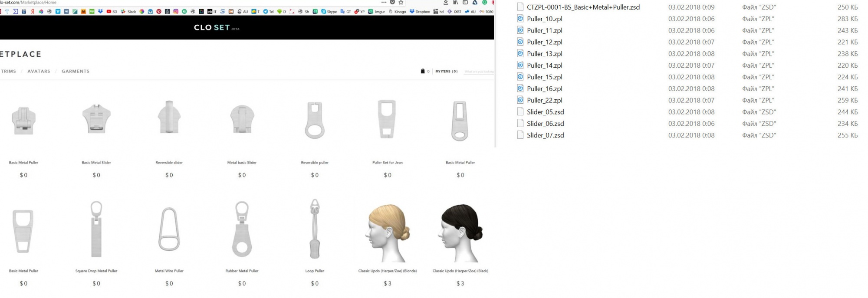This screenshot has width=868, height=298.
Task: Select Puller_22.zpl in file list
Action: [x=545, y=101]
